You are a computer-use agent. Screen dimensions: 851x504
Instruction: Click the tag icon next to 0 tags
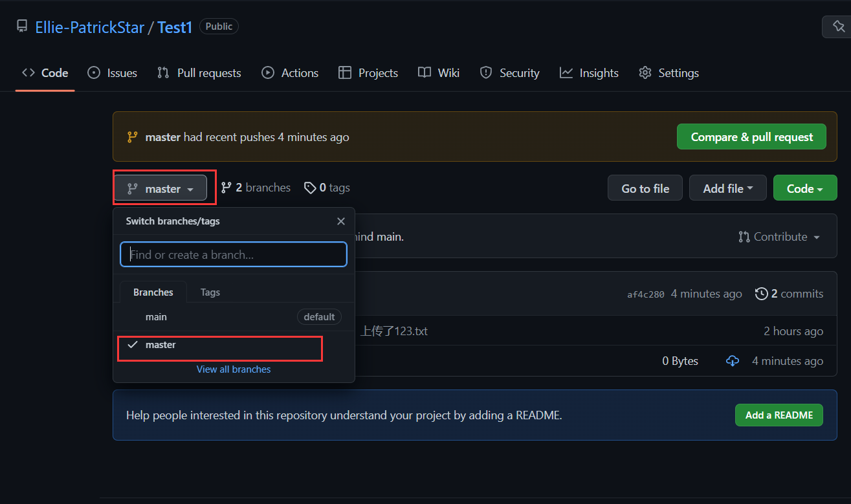pyautogui.click(x=310, y=188)
